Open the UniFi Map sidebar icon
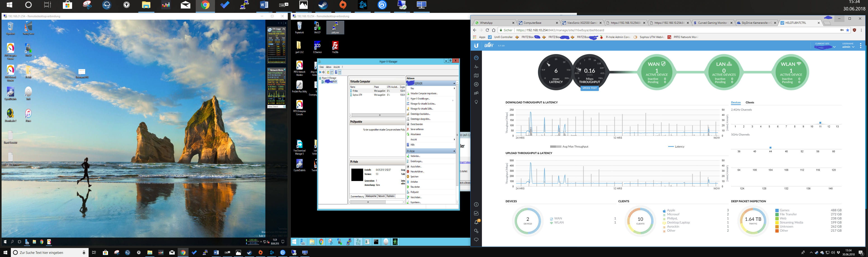 (476, 76)
